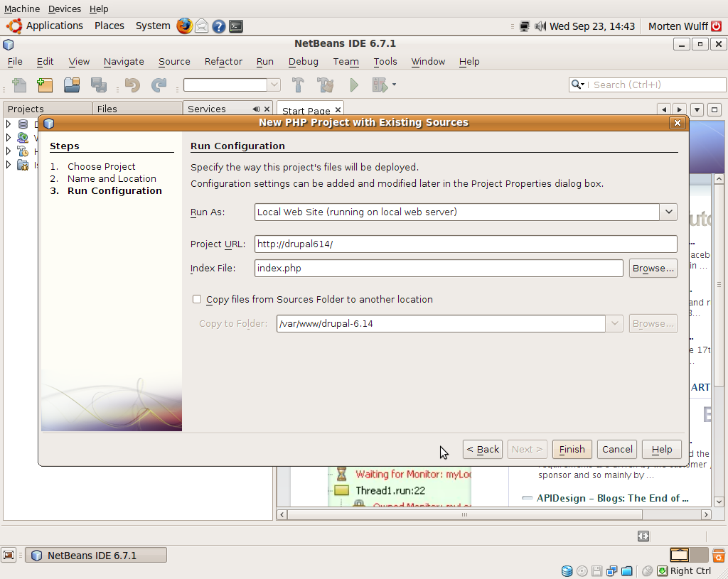Click Browse next to Index File
Image resolution: width=728 pixels, height=579 pixels.
click(653, 268)
